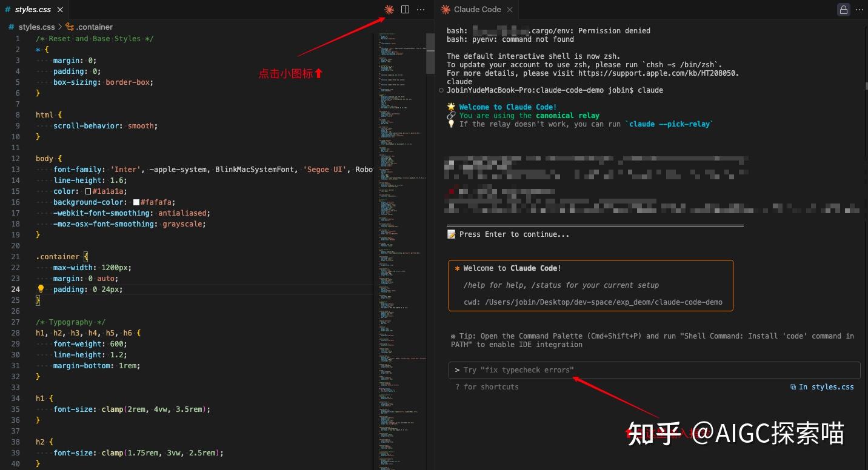Click the "/* Reset and Base Styles */" comment

95,39
